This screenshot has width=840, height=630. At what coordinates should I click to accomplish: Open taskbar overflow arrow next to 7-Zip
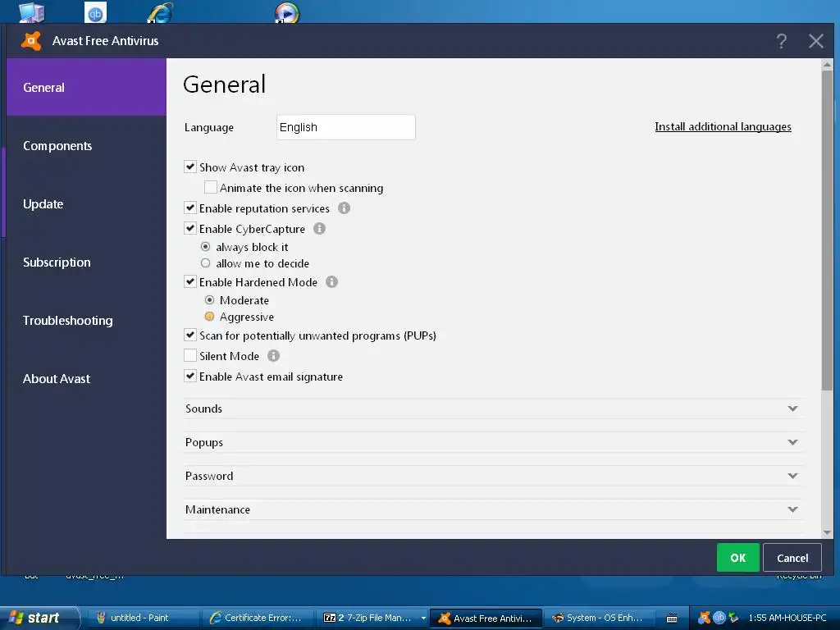(x=424, y=619)
